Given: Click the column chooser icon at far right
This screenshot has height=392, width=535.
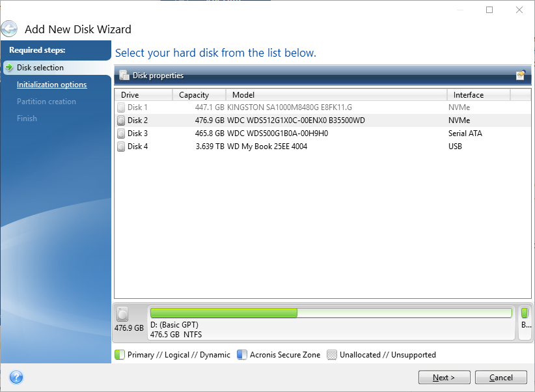Looking at the screenshot, I should (521, 76).
